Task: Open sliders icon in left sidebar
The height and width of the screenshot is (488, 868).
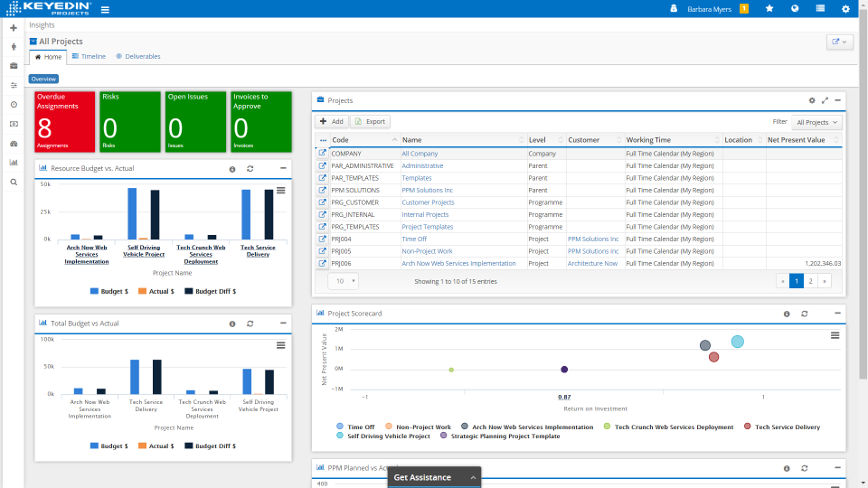Action: [14, 85]
